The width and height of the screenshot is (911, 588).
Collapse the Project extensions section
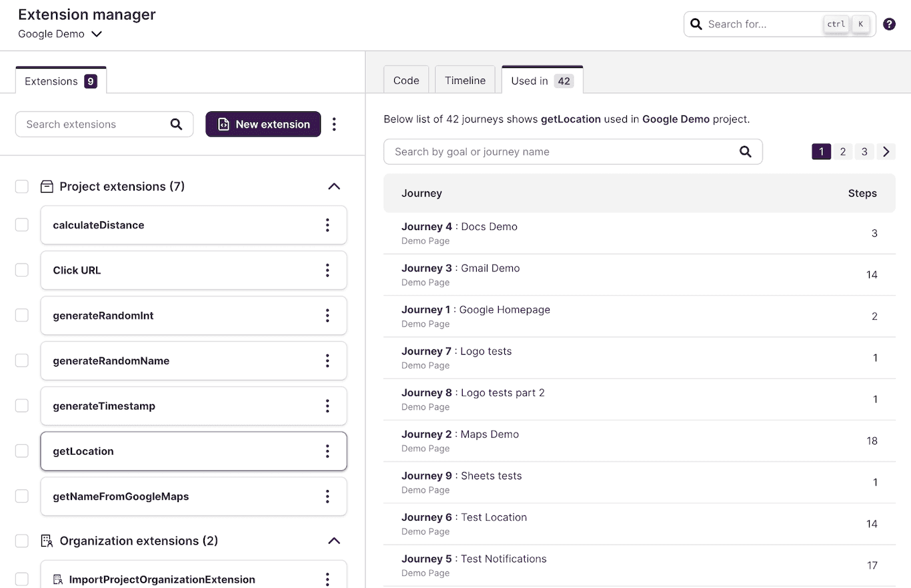334,187
